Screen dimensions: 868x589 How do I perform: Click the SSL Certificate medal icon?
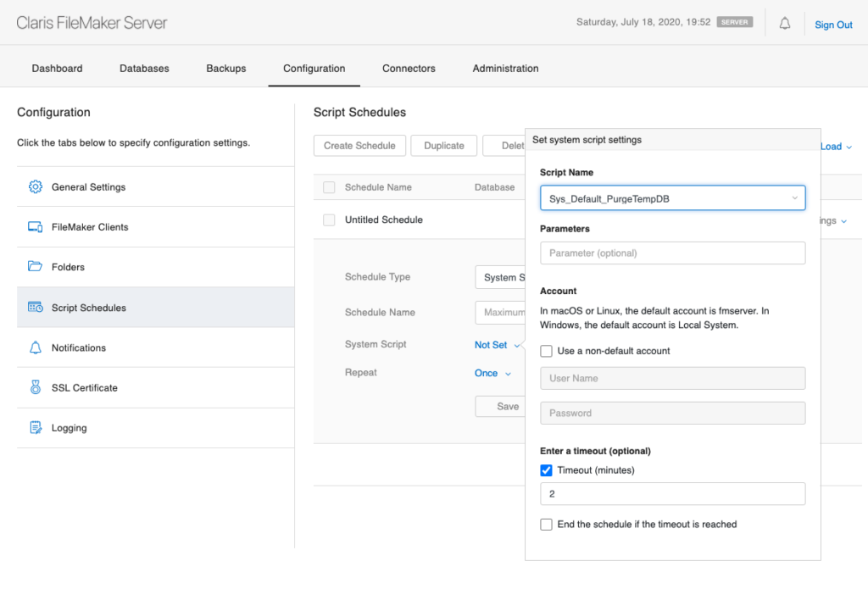pos(36,387)
